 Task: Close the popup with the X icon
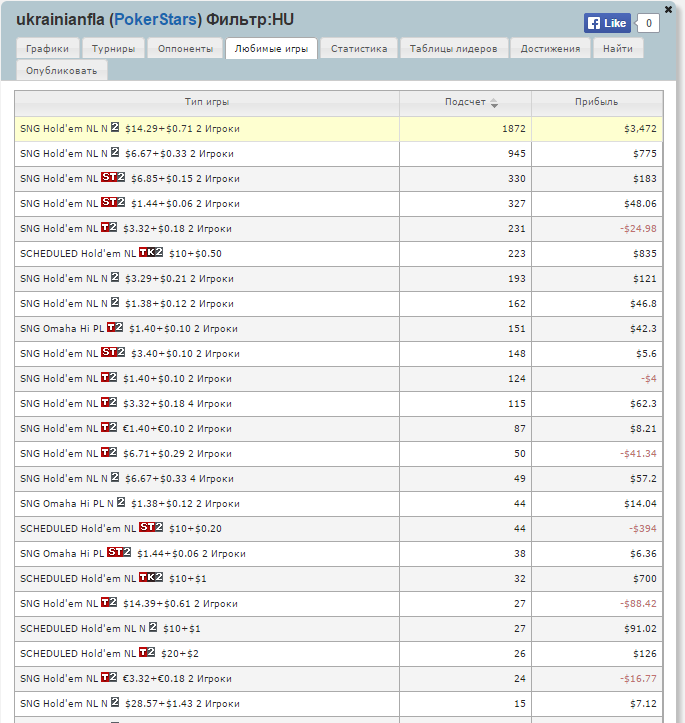668,9
